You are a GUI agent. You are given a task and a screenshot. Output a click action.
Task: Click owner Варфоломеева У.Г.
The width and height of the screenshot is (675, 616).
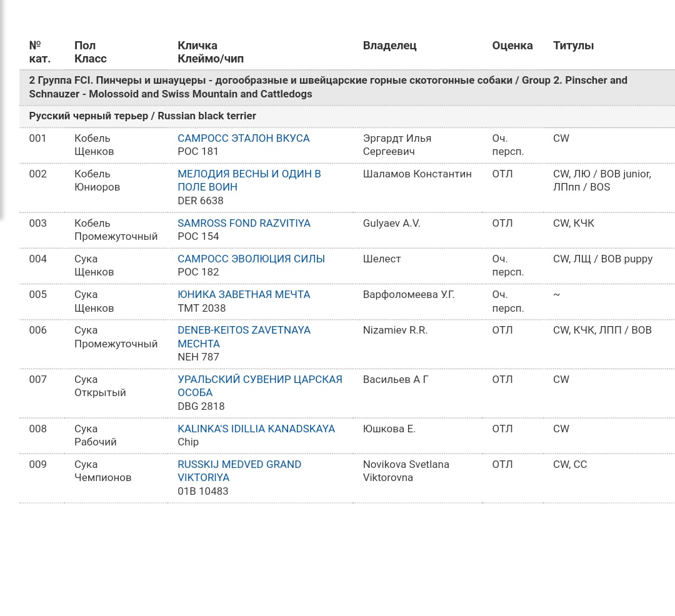pyautogui.click(x=409, y=294)
